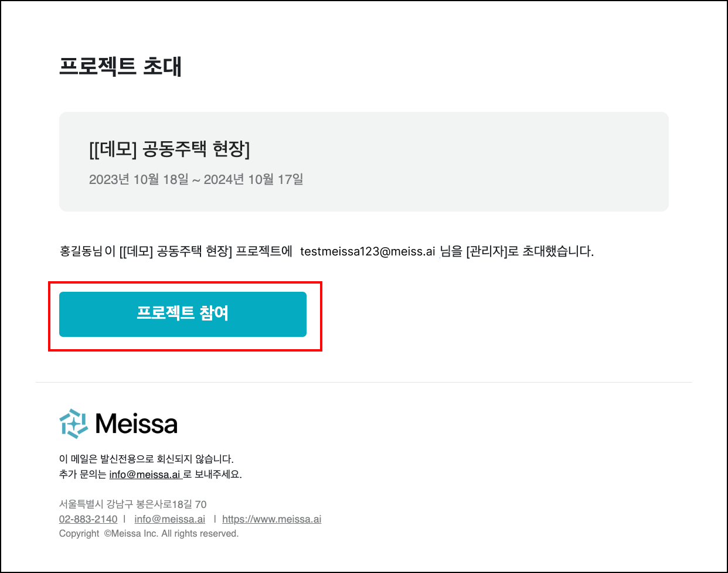Click footer info@meissa.ai link beside phone number
The height and width of the screenshot is (573, 728).
point(169,519)
